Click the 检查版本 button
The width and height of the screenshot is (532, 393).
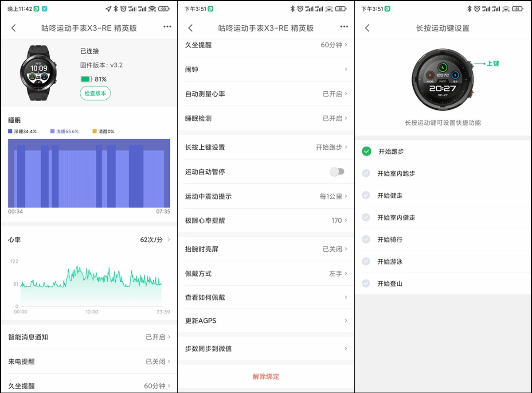point(95,93)
